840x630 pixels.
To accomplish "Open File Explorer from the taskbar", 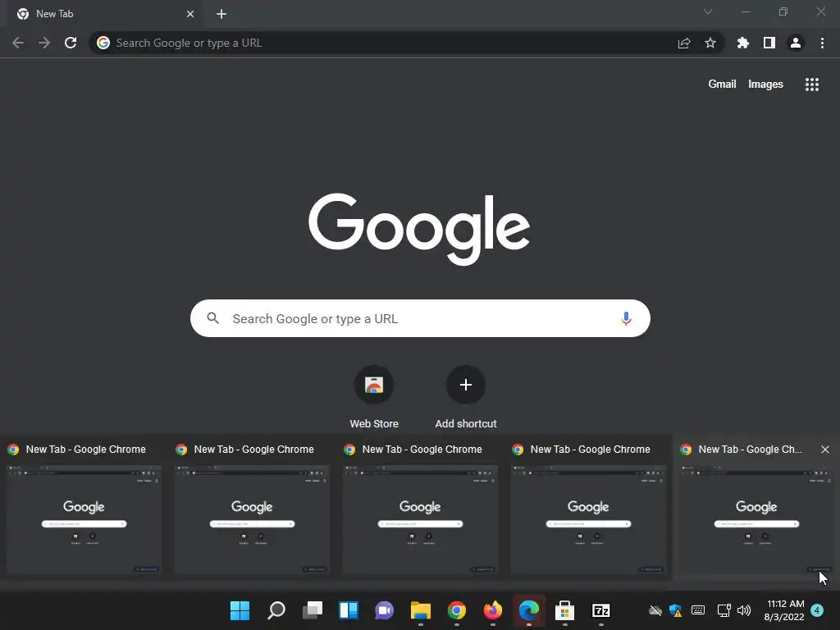I will 421,610.
